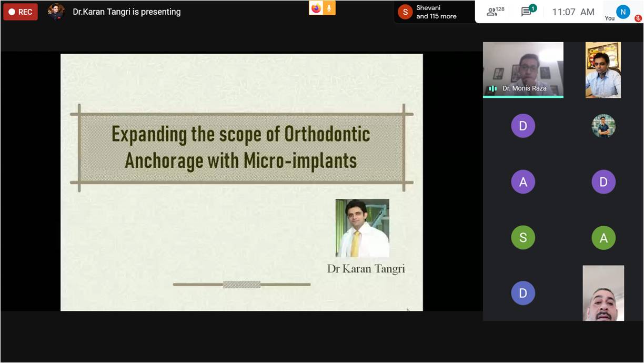644x363 pixels.
Task: Select the round photo avatar participant tile
Action: click(603, 126)
